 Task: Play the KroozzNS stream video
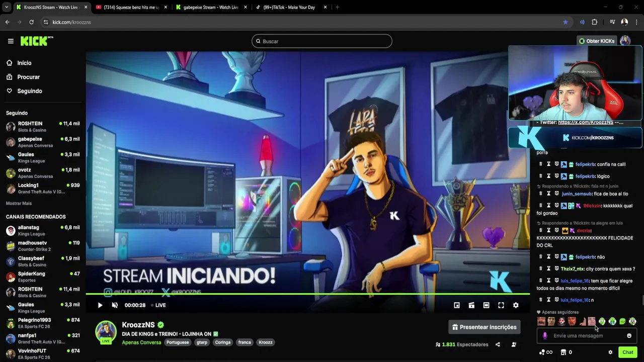tap(100, 305)
